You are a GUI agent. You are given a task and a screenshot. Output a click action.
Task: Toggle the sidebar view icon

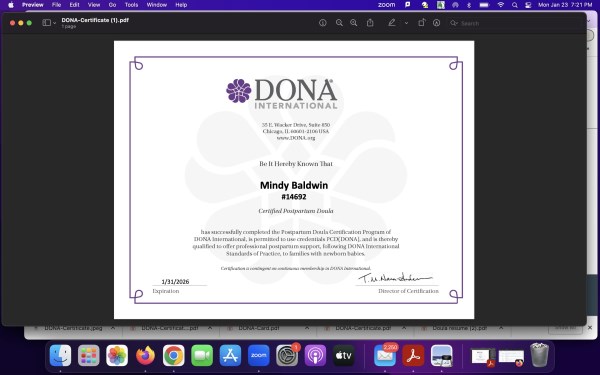point(46,23)
